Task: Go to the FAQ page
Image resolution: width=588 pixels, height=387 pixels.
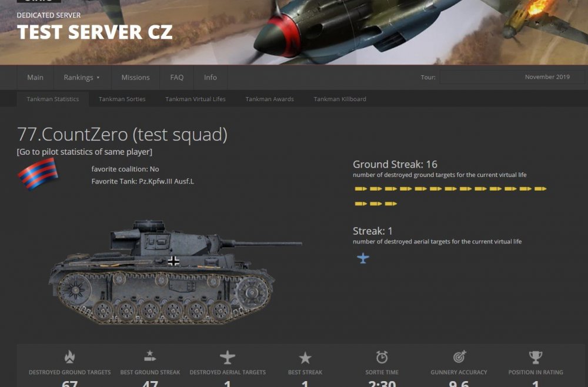Action: (x=176, y=77)
